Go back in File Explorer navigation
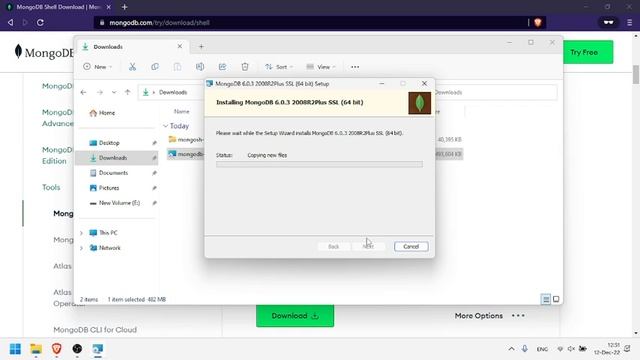This screenshot has width=640, height=360. tap(84, 93)
